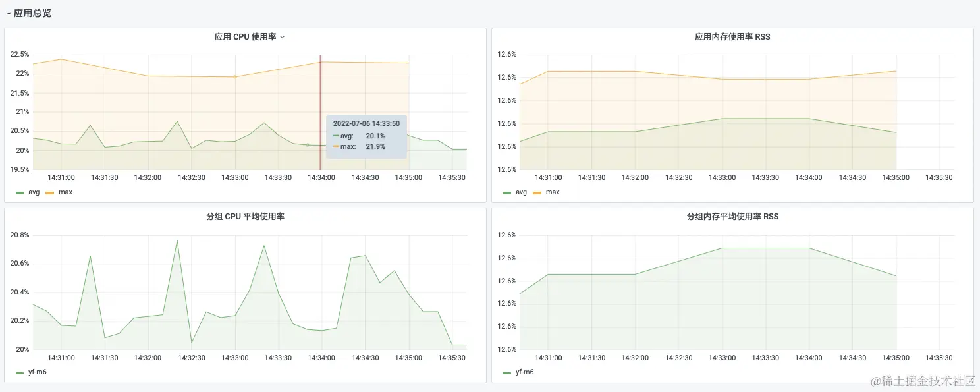980x392 pixels.
Task: Click green avg color swatch in 应用 CPU legend
Action: (19, 192)
